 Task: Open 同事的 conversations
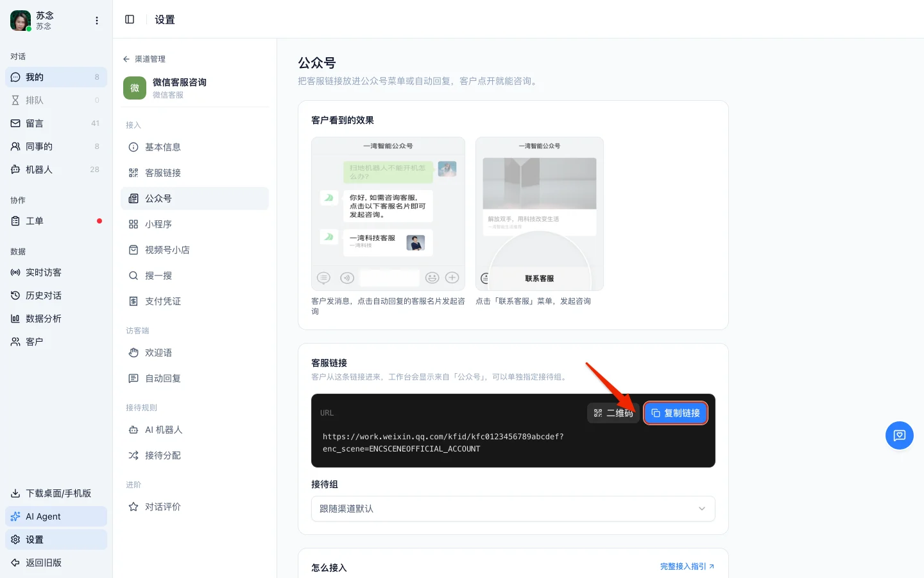tap(56, 146)
